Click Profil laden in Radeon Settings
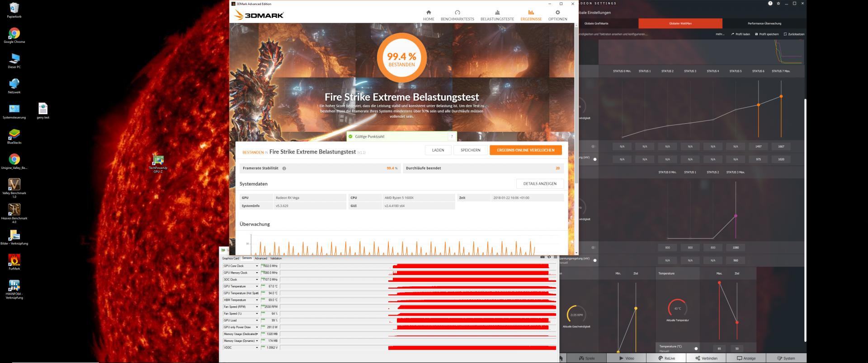Image resolution: width=868 pixels, height=363 pixels. [x=741, y=34]
